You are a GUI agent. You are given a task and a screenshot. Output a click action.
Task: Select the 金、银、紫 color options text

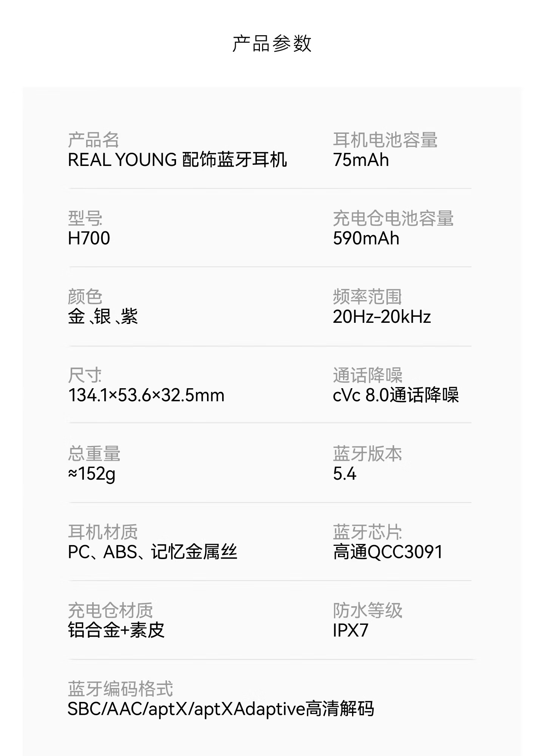coord(103,316)
